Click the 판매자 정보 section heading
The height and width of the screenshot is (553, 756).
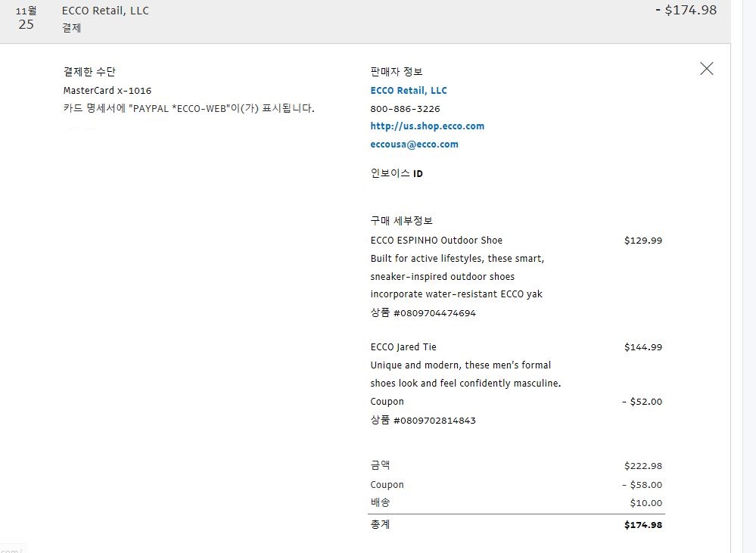(396, 72)
